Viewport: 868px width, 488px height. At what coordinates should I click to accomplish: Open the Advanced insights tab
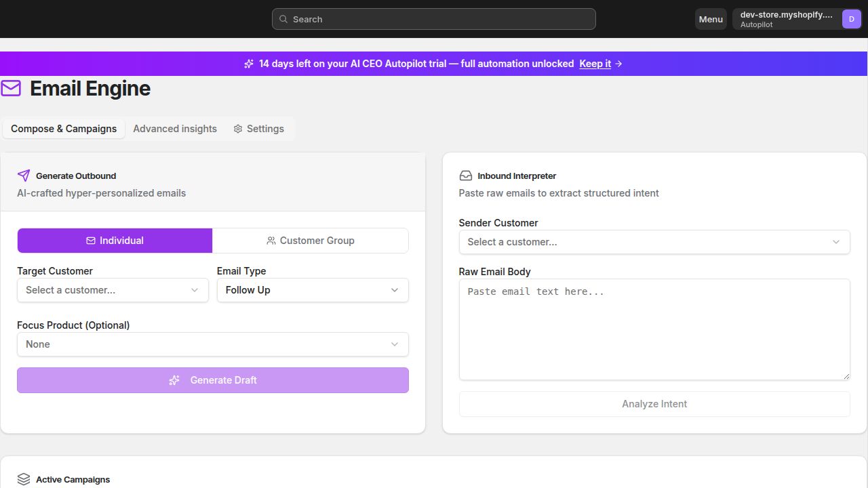tap(175, 129)
